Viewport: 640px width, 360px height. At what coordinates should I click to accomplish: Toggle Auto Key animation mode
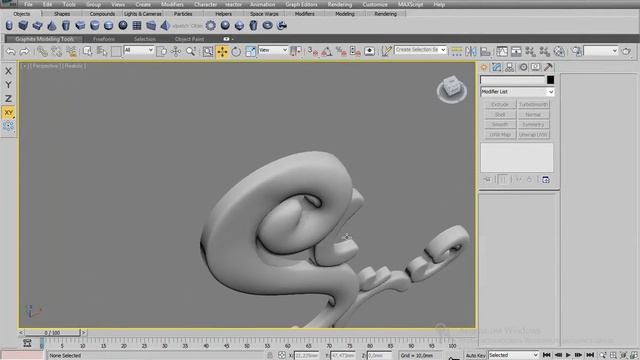point(476,356)
